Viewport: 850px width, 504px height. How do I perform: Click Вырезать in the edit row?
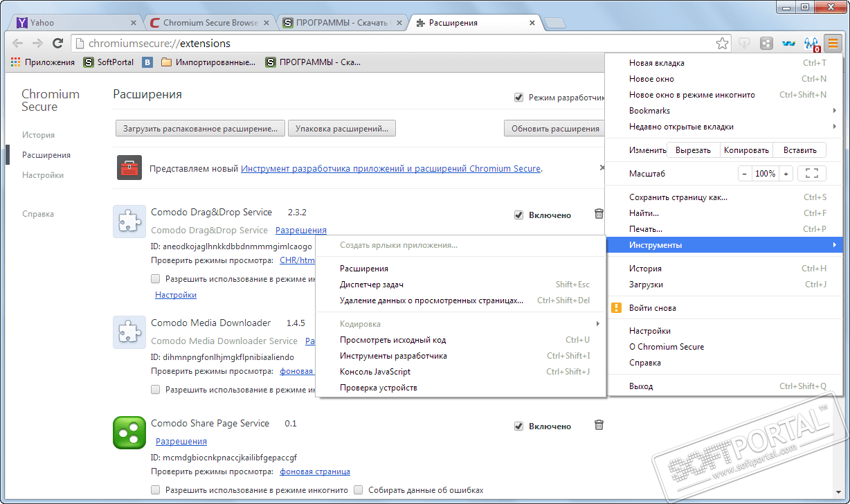click(693, 150)
